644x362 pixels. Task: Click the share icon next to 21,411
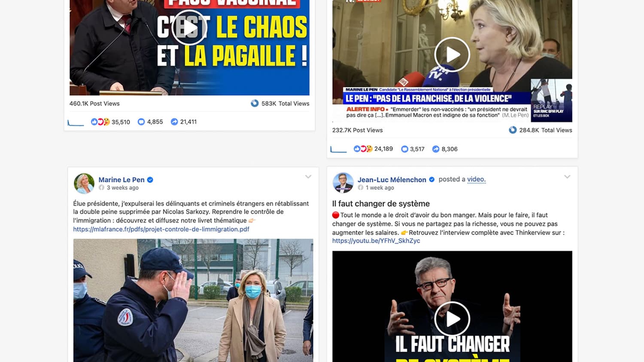point(174,122)
